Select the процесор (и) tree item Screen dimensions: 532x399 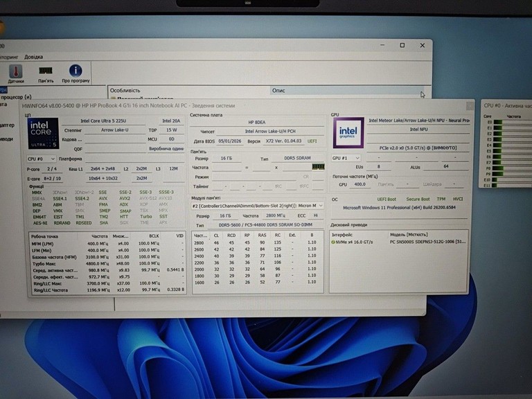click(16, 97)
